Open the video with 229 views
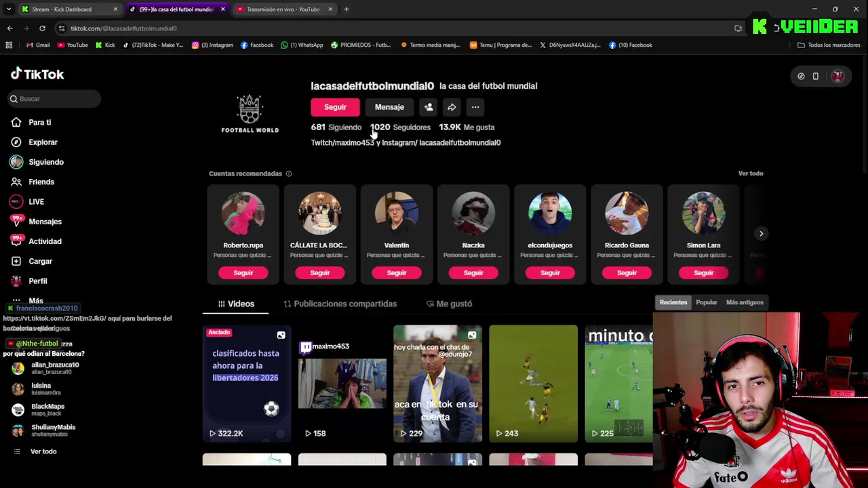 (x=438, y=384)
